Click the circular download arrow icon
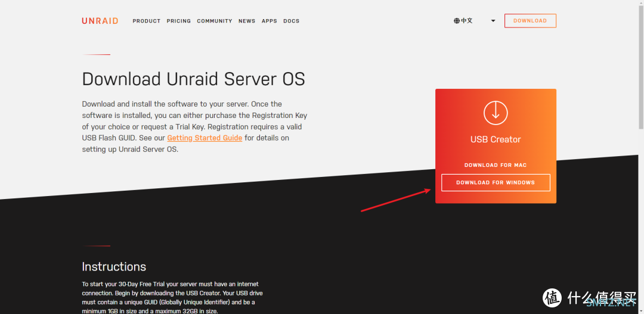Screen dimensions: 644x314 pyautogui.click(x=496, y=113)
